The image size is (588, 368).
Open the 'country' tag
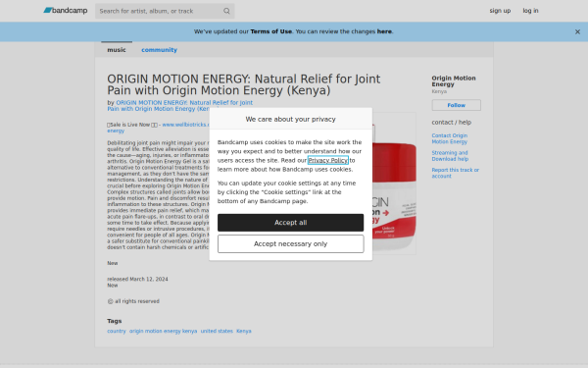coord(117,332)
